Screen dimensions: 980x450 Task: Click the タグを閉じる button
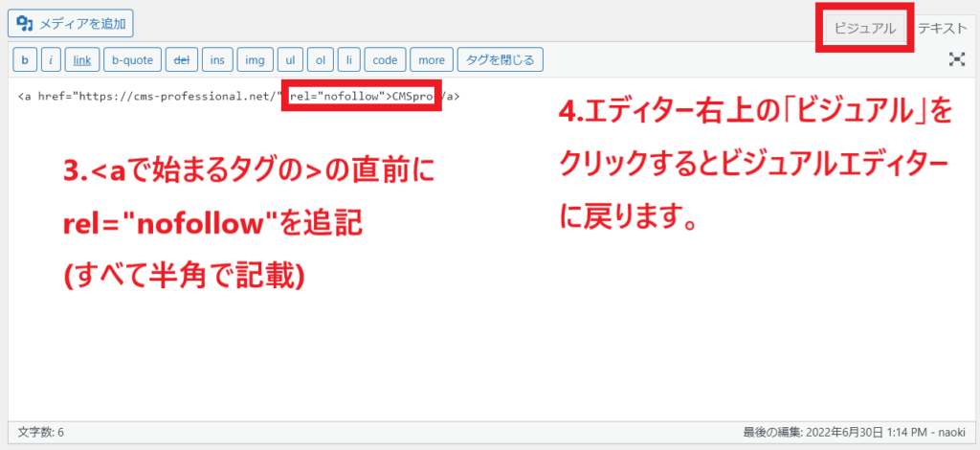[500, 60]
